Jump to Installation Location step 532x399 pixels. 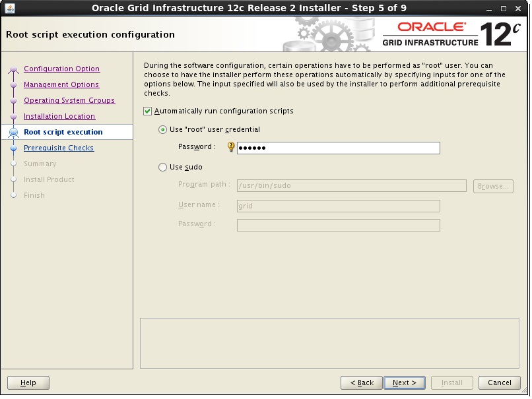tap(59, 117)
